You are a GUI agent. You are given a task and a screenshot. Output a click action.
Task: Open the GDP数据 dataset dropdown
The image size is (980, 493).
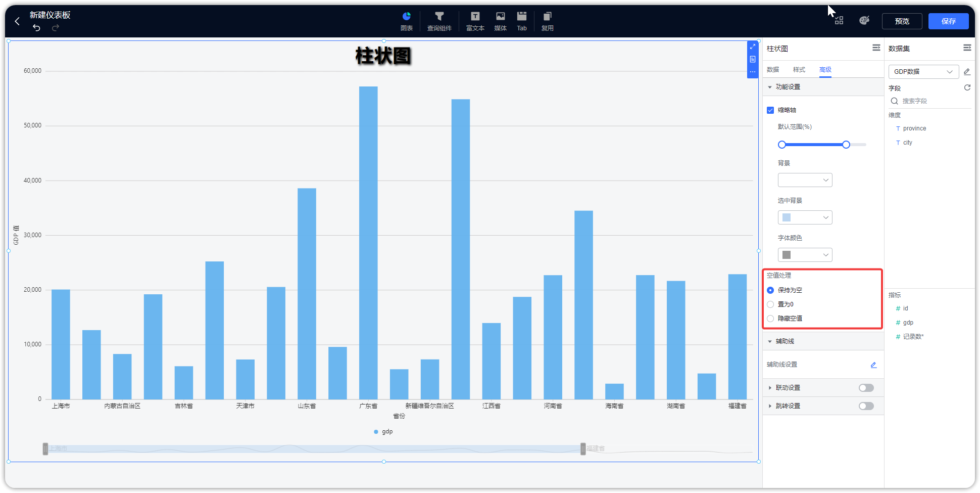pyautogui.click(x=923, y=72)
